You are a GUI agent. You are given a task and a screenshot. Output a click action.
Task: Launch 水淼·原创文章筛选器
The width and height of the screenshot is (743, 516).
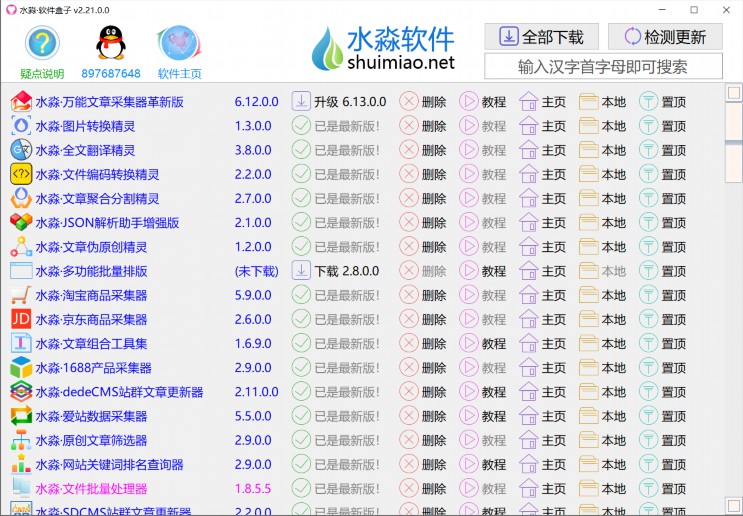pyautogui.click(x=91, y=440)
